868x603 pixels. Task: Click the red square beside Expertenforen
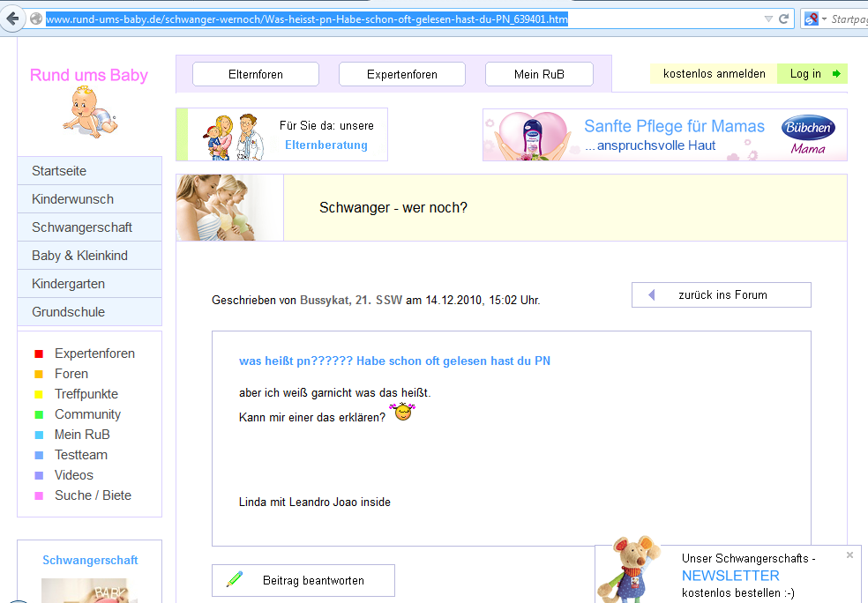coord(39,354)
